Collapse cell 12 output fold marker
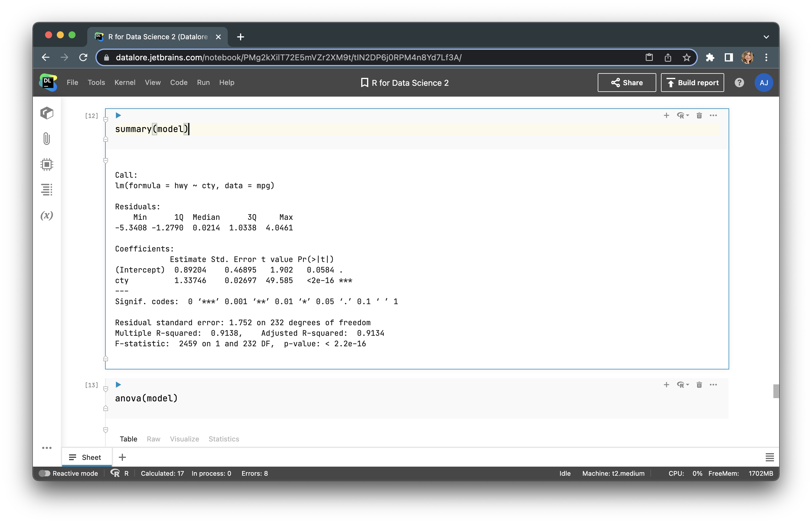This screenshot has height=524, width=812. coord(106,161)
